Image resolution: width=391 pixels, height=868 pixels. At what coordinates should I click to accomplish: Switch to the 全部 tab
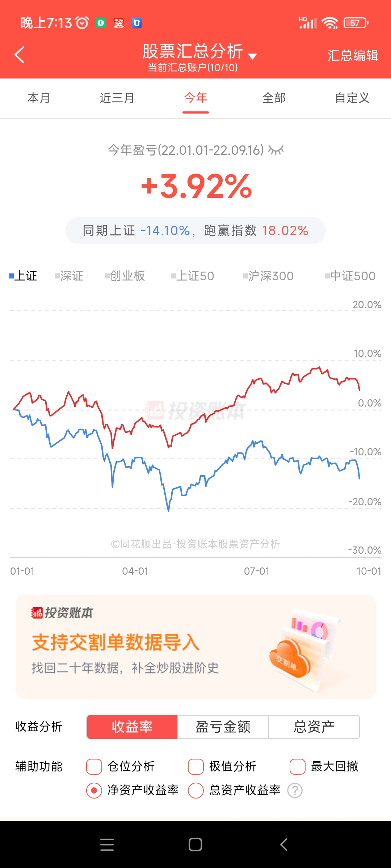coord(274,98)
